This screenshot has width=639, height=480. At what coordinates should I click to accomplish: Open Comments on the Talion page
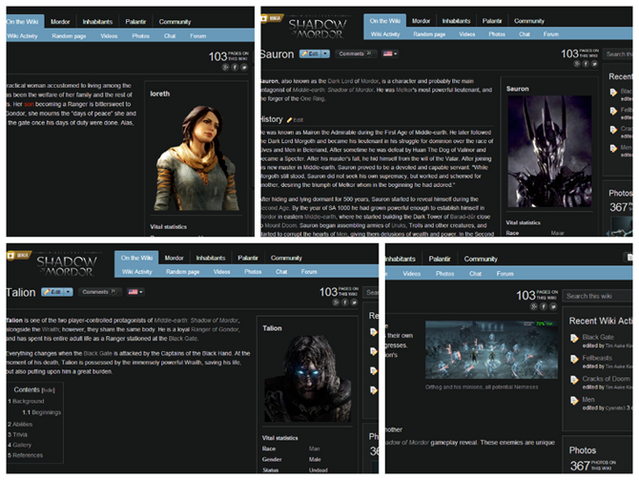[99, 292]
